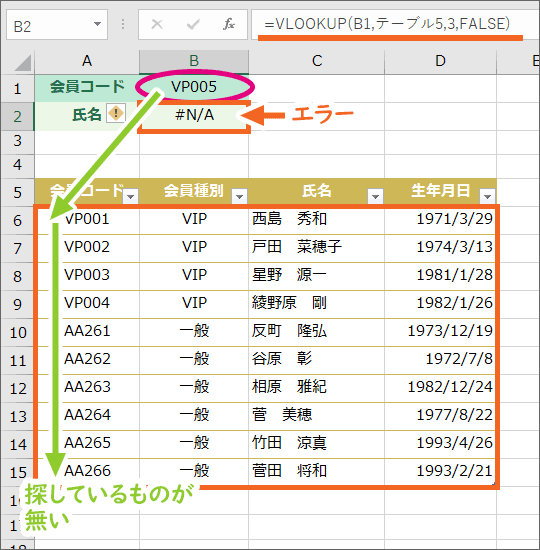Select row header 3
Viewport: 540px width, 550px height.
coord(17,141)
